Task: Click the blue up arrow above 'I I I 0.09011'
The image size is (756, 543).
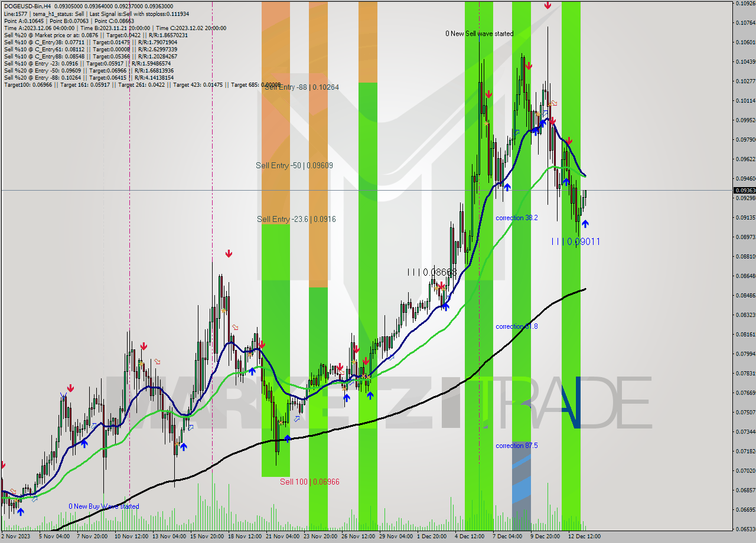Action: 585,224
